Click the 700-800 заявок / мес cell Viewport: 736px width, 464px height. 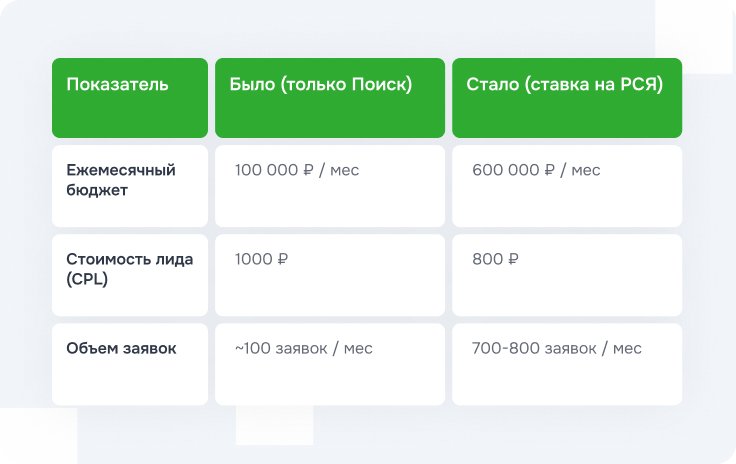[x=567, y=364]
